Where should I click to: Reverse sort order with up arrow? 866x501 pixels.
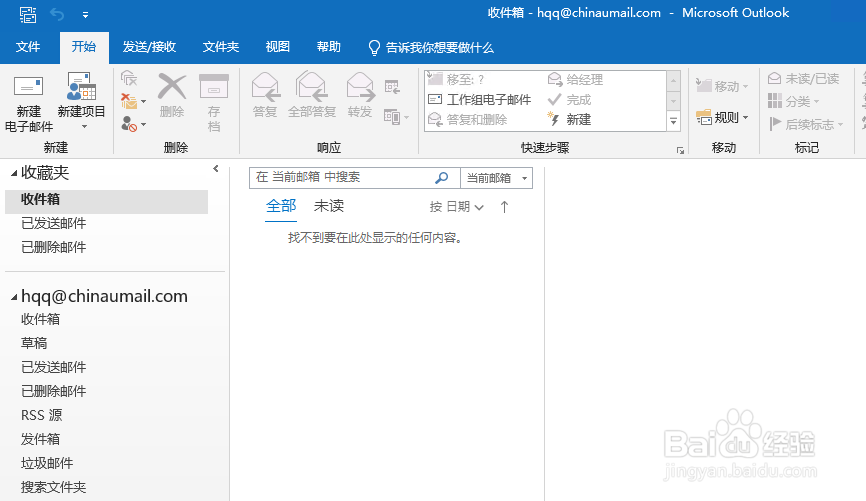(x=504, y=207)
